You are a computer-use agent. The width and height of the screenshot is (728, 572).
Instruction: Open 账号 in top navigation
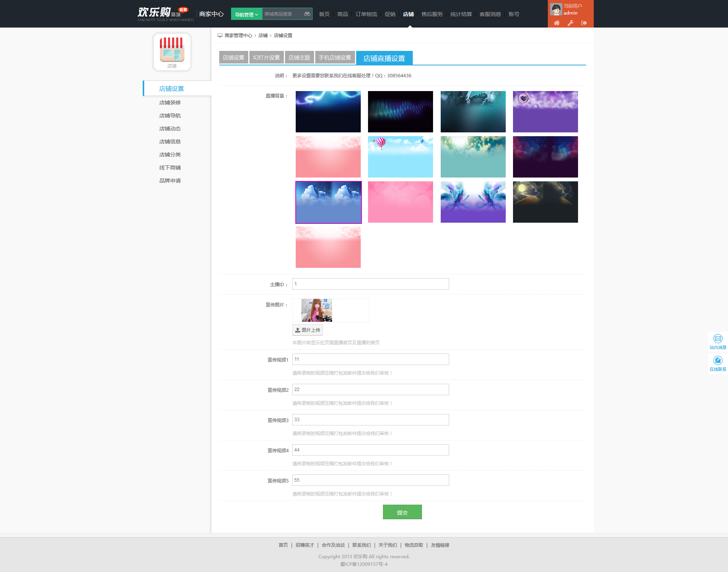[514, 14]
